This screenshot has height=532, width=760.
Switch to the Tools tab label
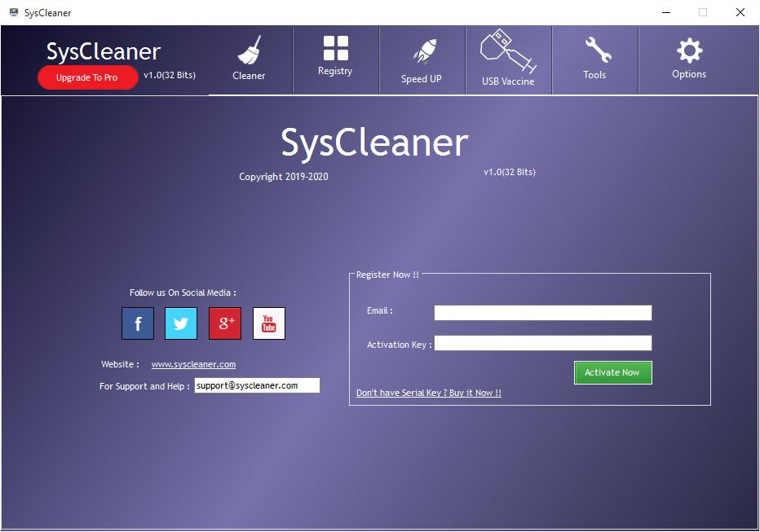point(594,75)
